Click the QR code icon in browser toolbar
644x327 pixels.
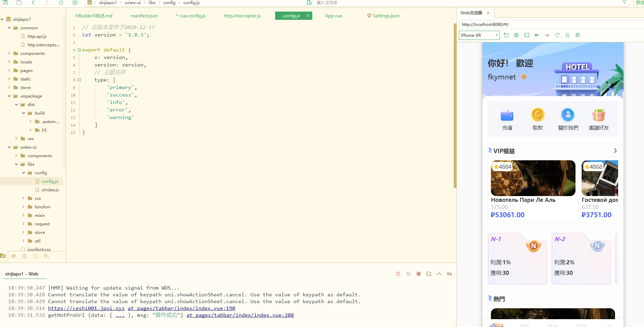coord(578,35)
